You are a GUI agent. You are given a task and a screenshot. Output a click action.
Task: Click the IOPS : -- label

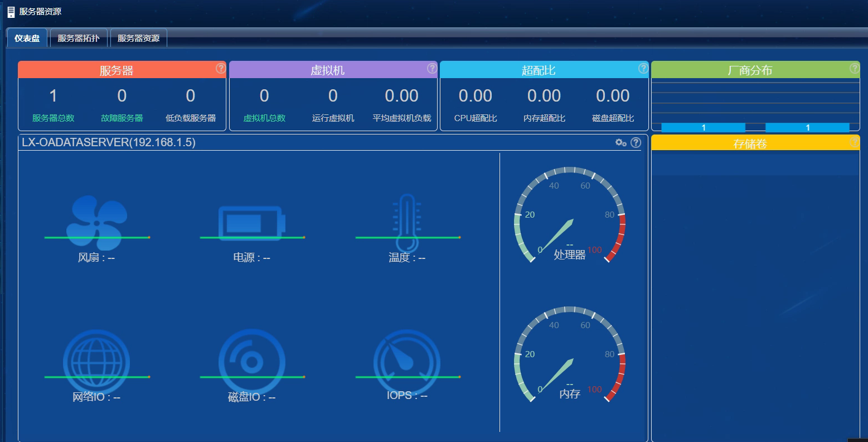407,395
